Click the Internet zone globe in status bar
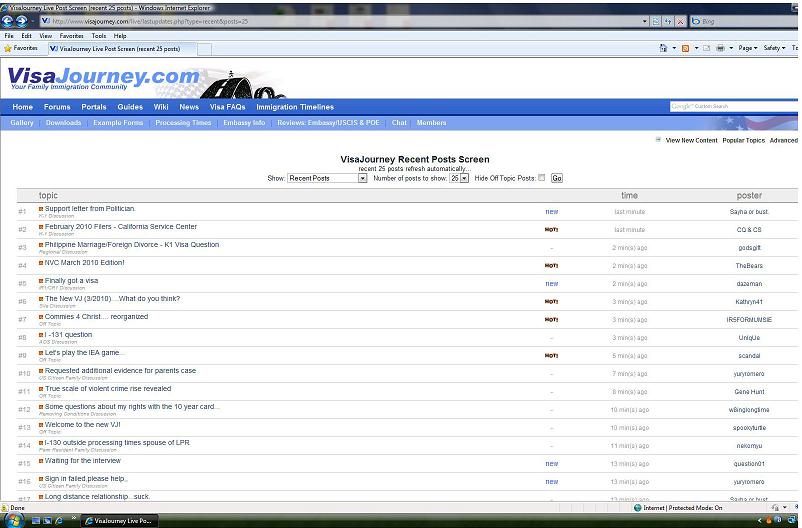Screen dimensions: 802x528 (x=637, y=508)
